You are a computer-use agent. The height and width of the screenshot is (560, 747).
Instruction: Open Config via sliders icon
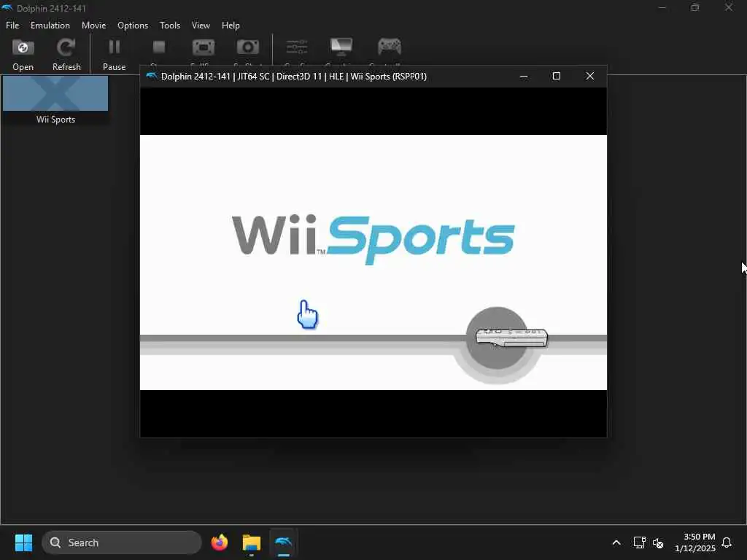click(x=297, y=47)
